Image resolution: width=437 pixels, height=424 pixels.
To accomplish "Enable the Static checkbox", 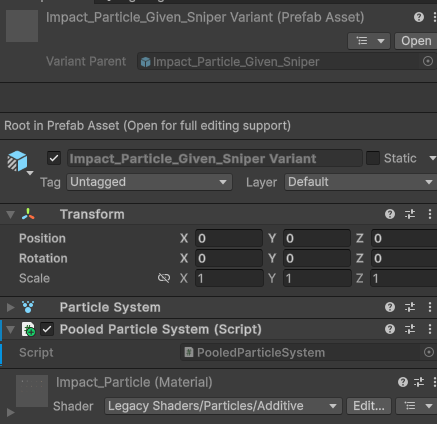I will 373,158.
